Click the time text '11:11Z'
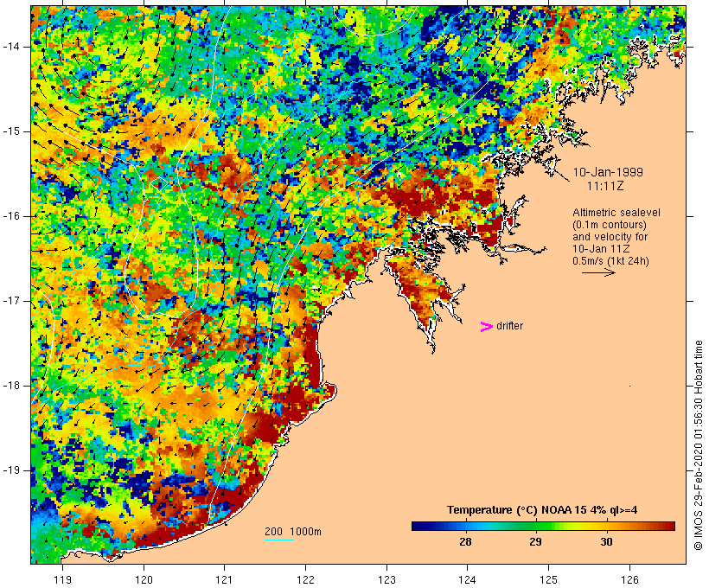 click(x=605, y=186)
